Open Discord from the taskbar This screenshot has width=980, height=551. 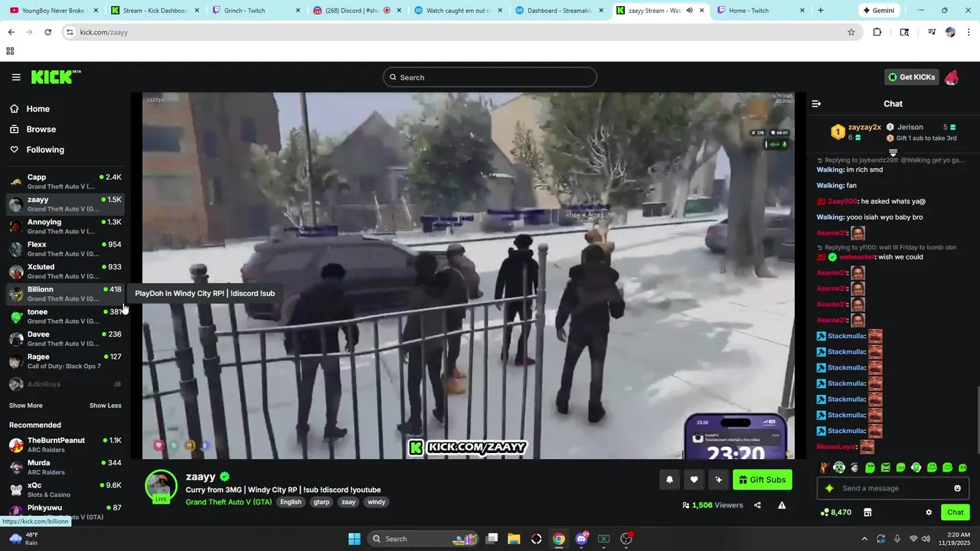[582, 539]
